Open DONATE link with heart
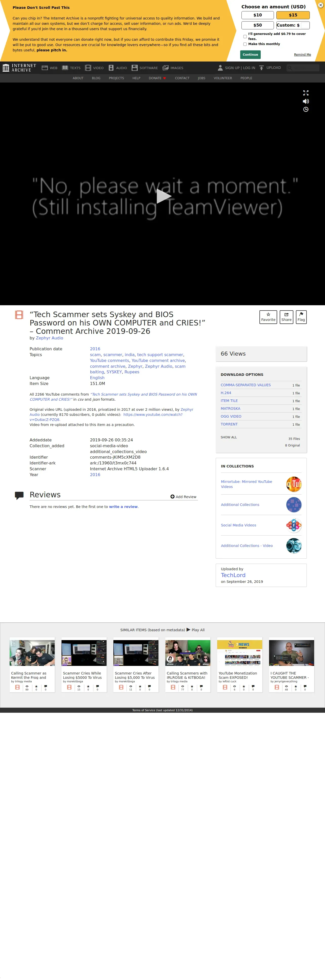Viewport: 325px width, 980px height. point(157,78)
